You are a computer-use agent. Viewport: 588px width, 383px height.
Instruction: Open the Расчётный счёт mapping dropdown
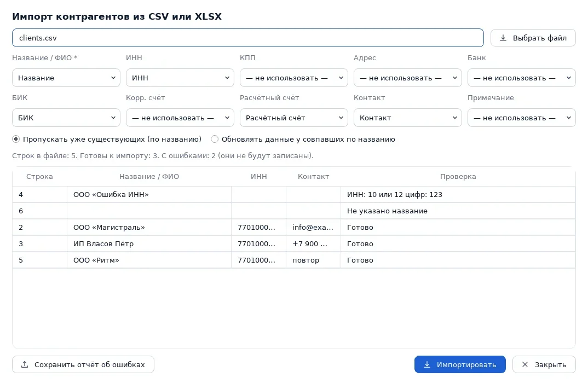[293, 118]
